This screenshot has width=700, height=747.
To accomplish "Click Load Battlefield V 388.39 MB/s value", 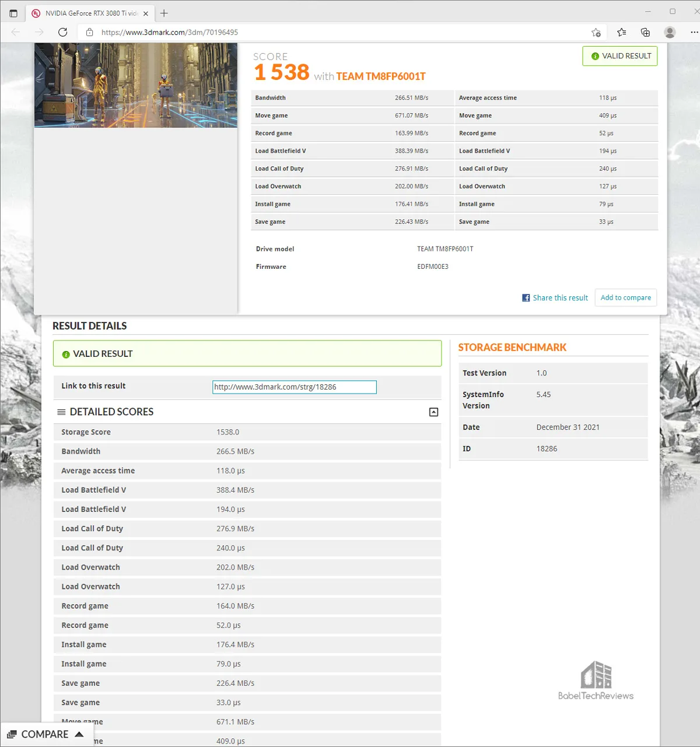I will [x=411, y=151].
